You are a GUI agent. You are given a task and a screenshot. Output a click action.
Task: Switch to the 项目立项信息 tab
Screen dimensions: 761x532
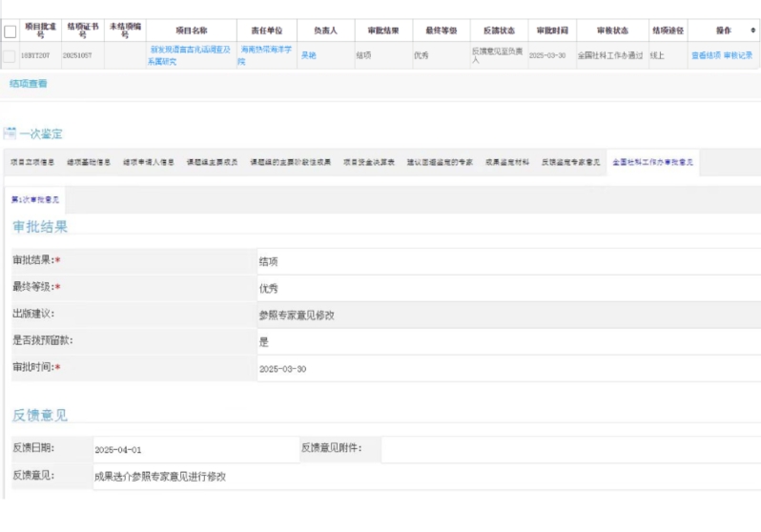[32, 162]
